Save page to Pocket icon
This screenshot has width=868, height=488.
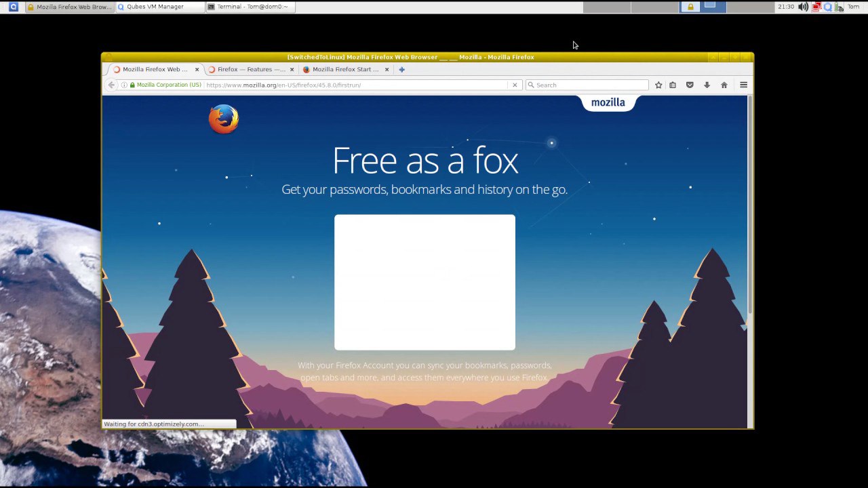[690, 85]
